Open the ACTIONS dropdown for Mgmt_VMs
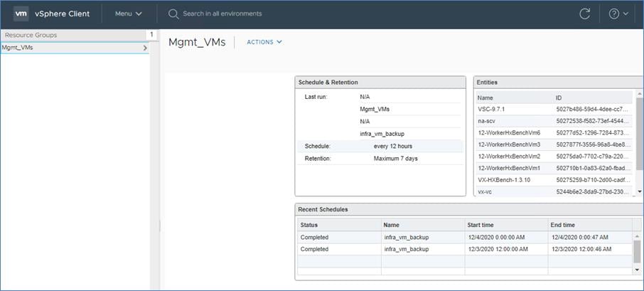The width and height of the screenshot is (644, 291). pyautogui.click(x=264, y=42)
